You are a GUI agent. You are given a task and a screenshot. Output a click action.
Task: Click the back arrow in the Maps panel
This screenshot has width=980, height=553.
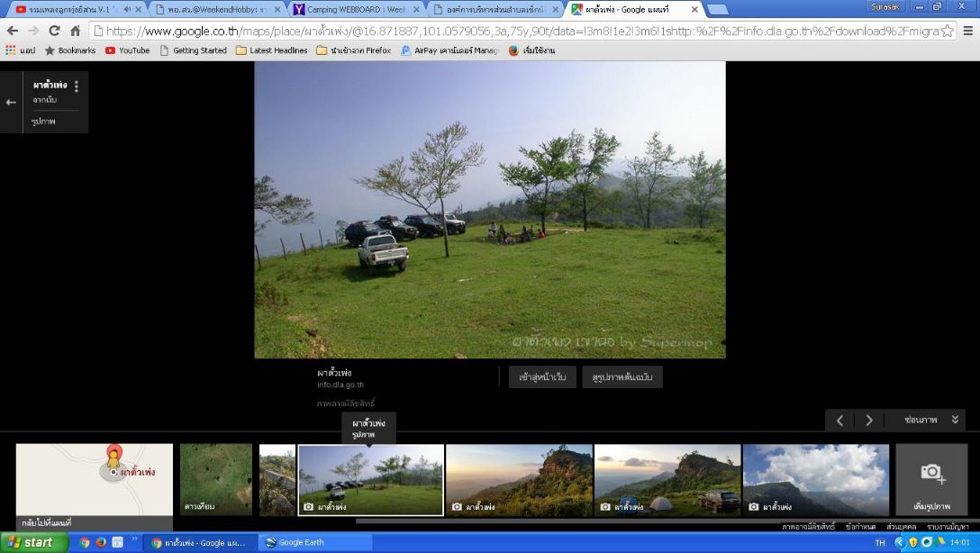(x=11, y=103)
